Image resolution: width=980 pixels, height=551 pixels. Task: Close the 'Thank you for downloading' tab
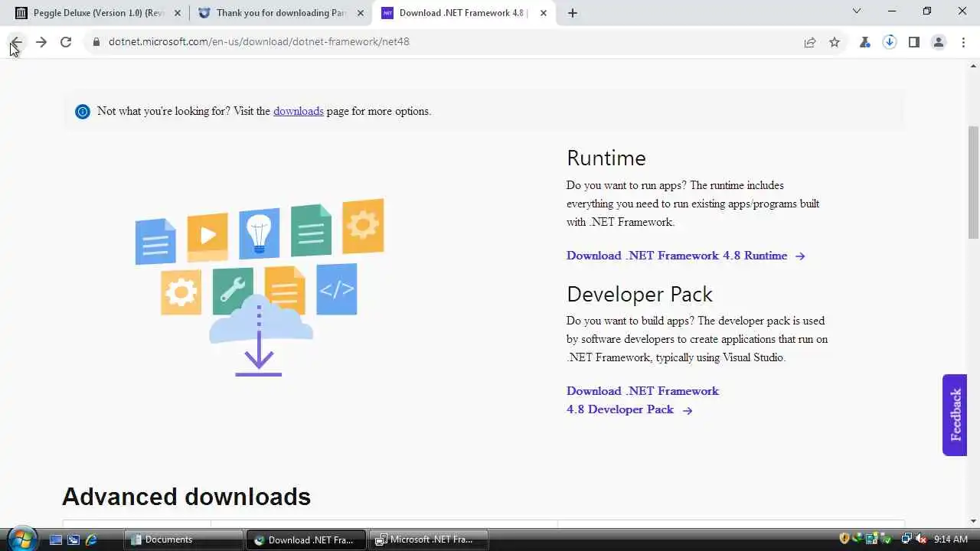pyautogui.click(x=361, y=13)
